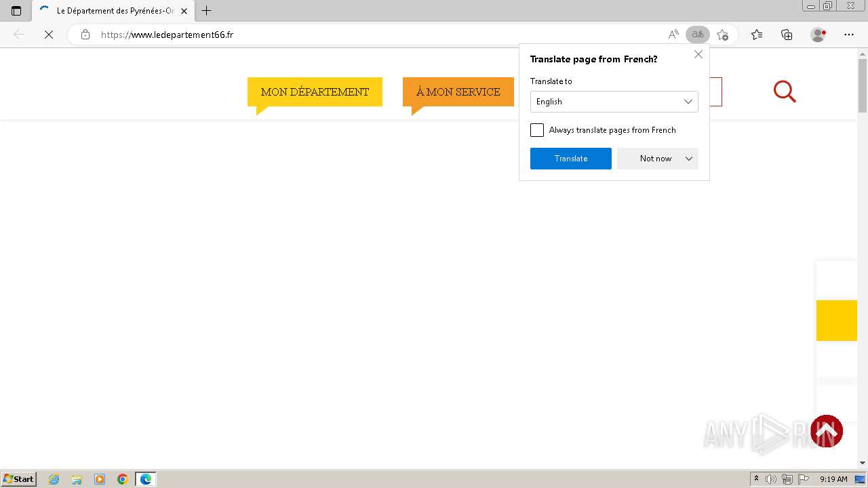Enable Always translate pages from French
Image resolution: width=868 pixels, height=488 pixels.
pyautogui.click(x=537, y=130)
